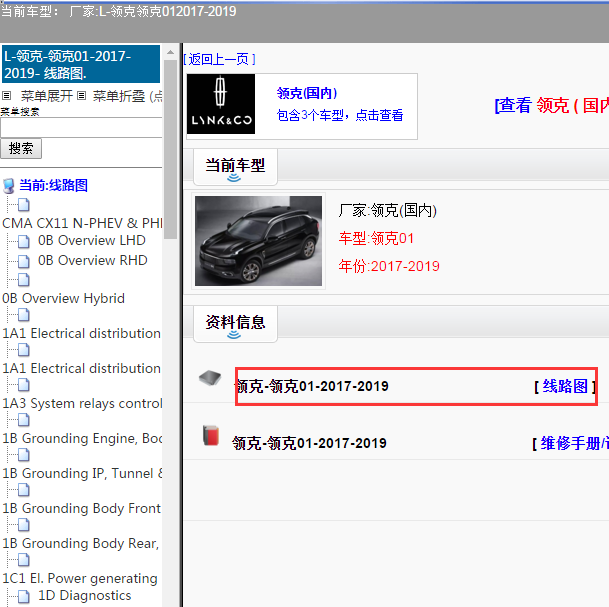Click the 返回上一页 back link
The height and width of the screenshot is (607, 609).
pos(219,59)
